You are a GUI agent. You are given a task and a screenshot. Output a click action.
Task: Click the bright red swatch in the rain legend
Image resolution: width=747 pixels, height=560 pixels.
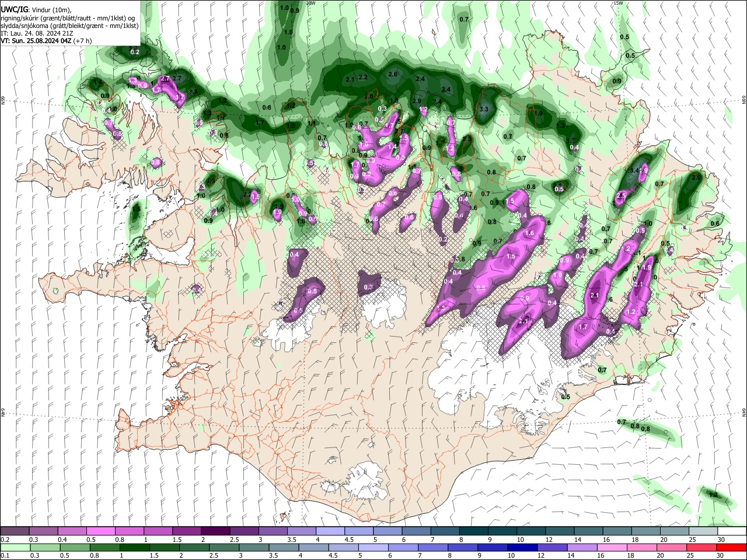[x=731, y=547]
